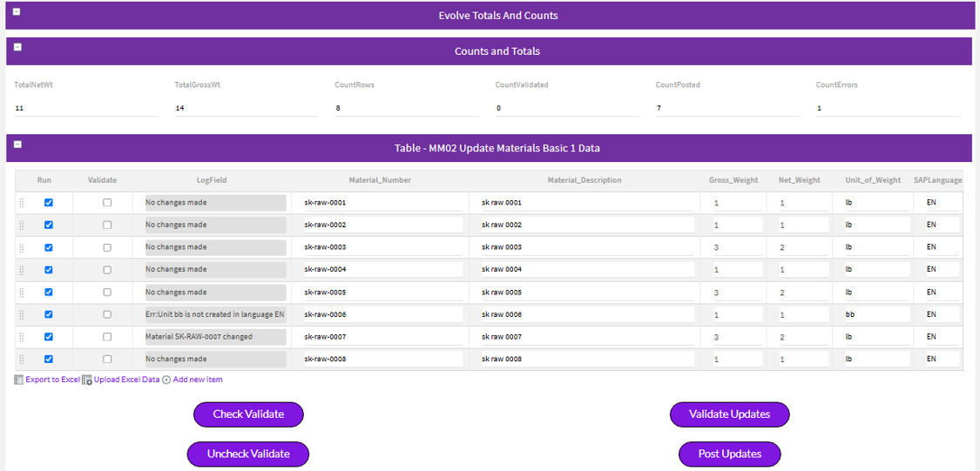This screenshot has height=471, width=980.
Task: Click 'No changes made' log for sk-raw-0005
Action: coord(216,293)
